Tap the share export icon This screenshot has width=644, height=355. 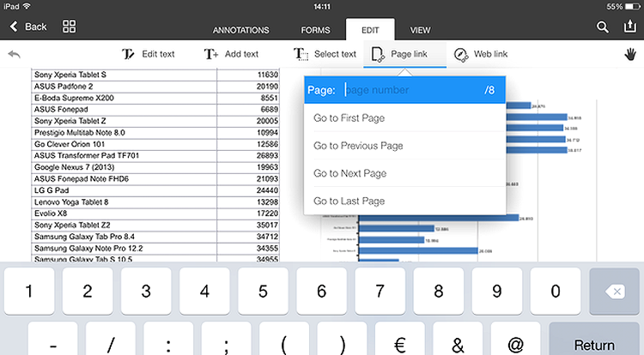[629, 27]
